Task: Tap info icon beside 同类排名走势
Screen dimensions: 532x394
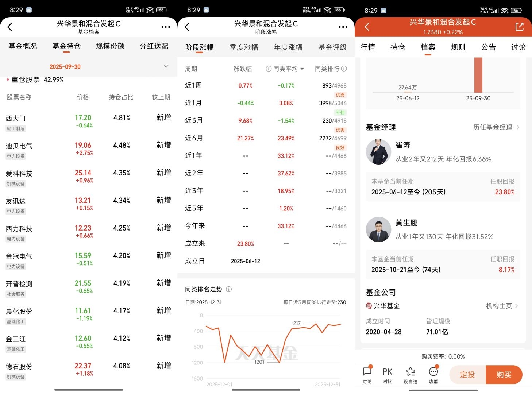Action: point(229,289)
